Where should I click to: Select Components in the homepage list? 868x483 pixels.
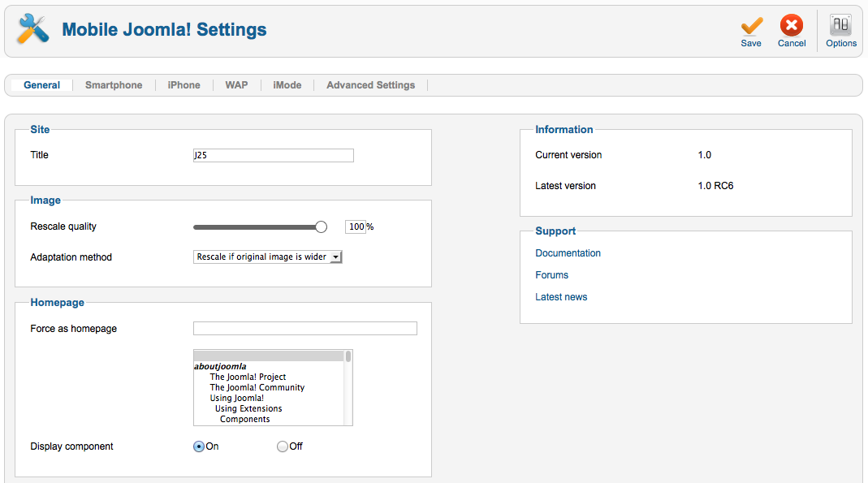click(244, 419)
